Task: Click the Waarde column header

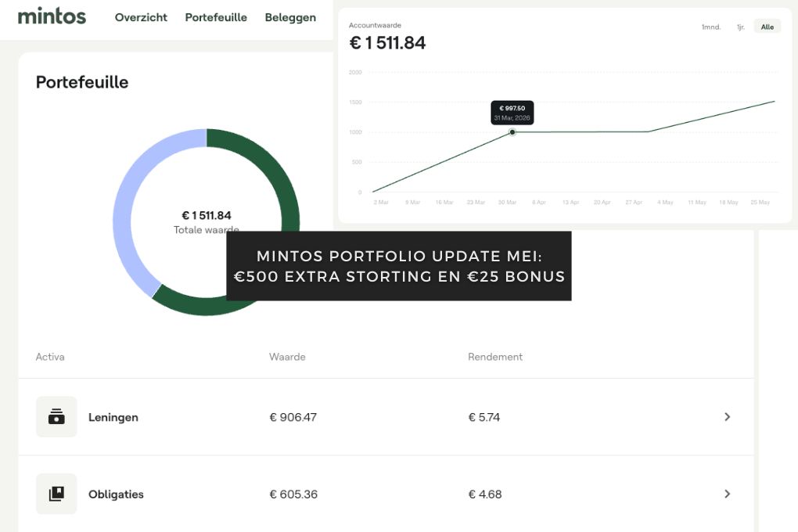Action: coord(287,357)
